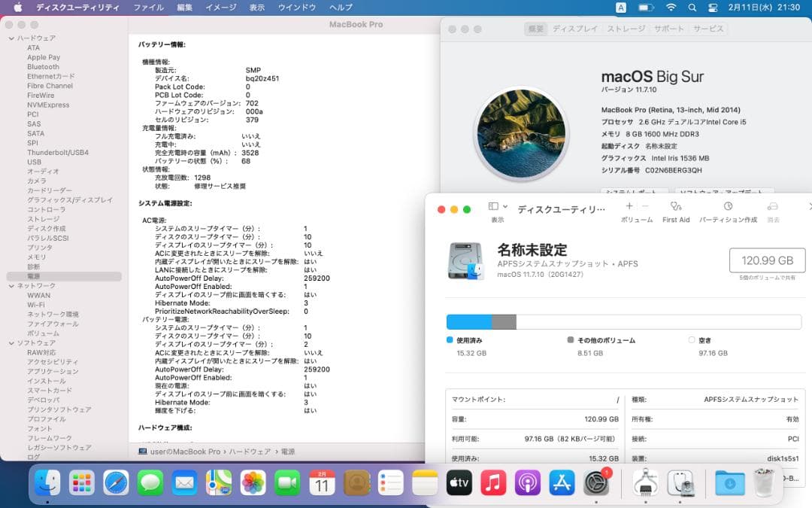Click the 120.99 GB capacity box
This screenshot has width=812, height=508.
point(767,260)
